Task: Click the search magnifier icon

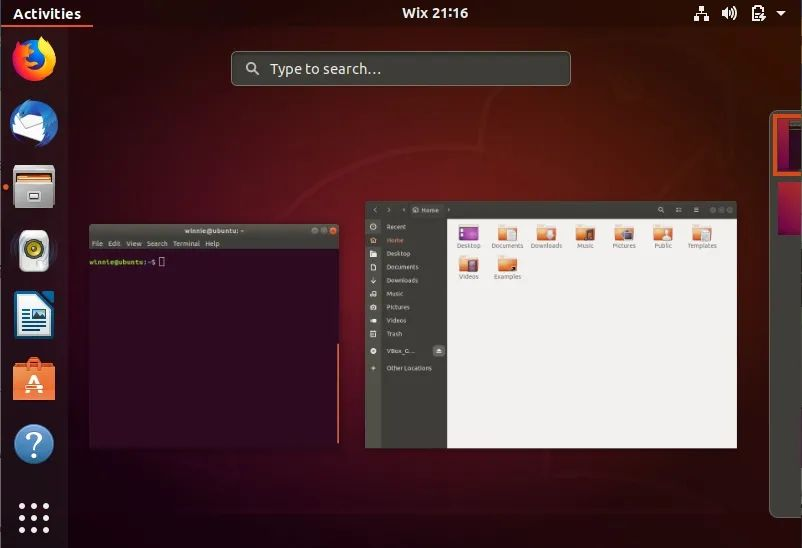Action: click(x=252, y=68)
